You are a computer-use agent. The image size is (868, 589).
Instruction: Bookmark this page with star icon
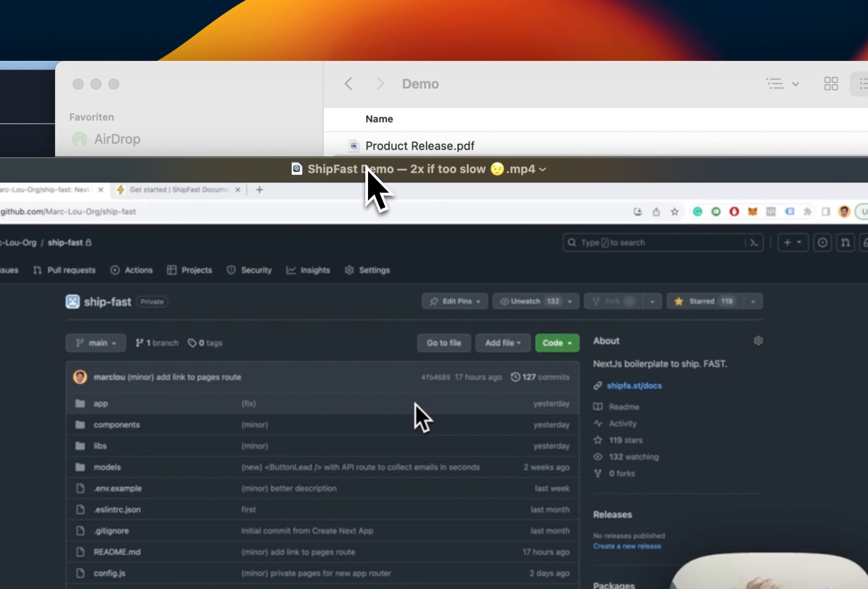pos(674,212)
